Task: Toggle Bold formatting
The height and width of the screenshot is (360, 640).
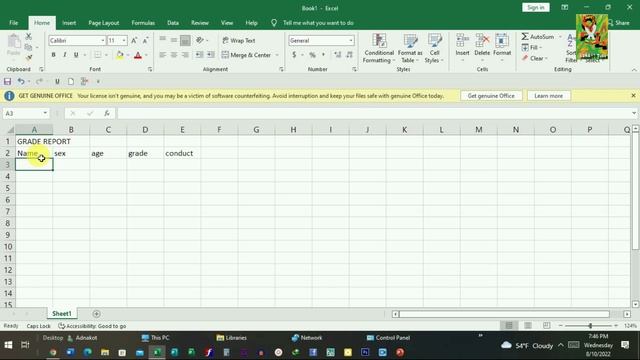Action: [53, 55]
